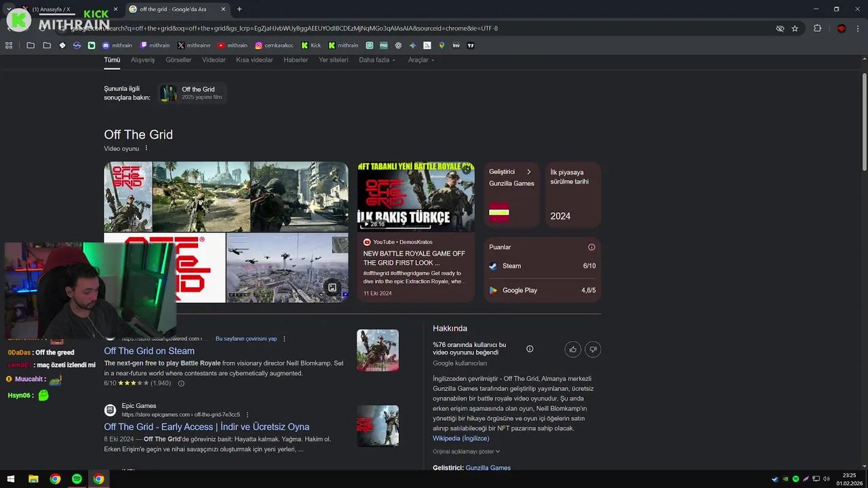Open the ChatGPT bookmark icon
The width and height of the screenshot is (868, 488).
(398, 45)
